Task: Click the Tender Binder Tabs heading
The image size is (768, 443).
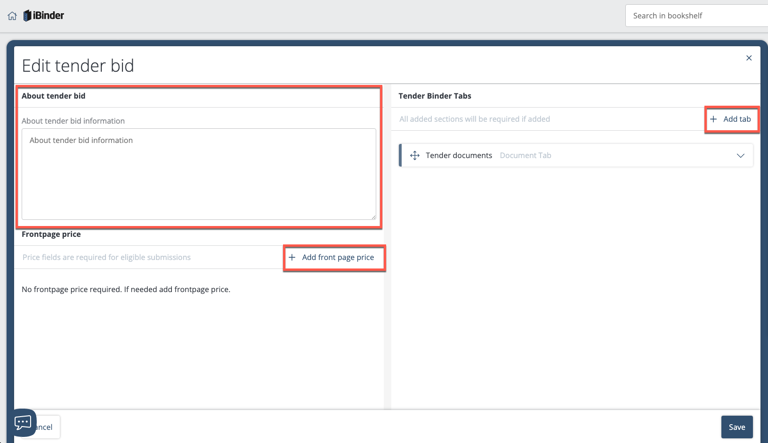Action: click(x=435, y=96)
